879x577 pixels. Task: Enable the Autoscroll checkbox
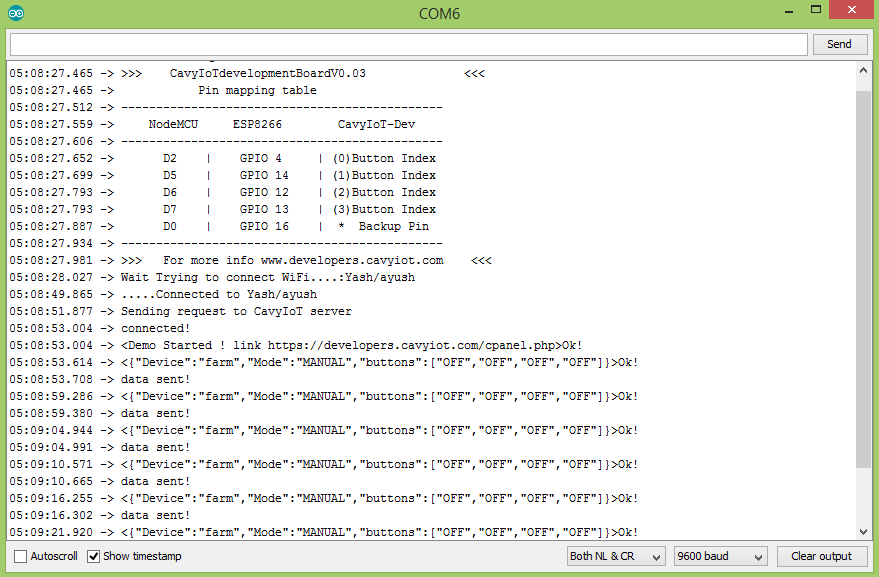coord(21,556)
